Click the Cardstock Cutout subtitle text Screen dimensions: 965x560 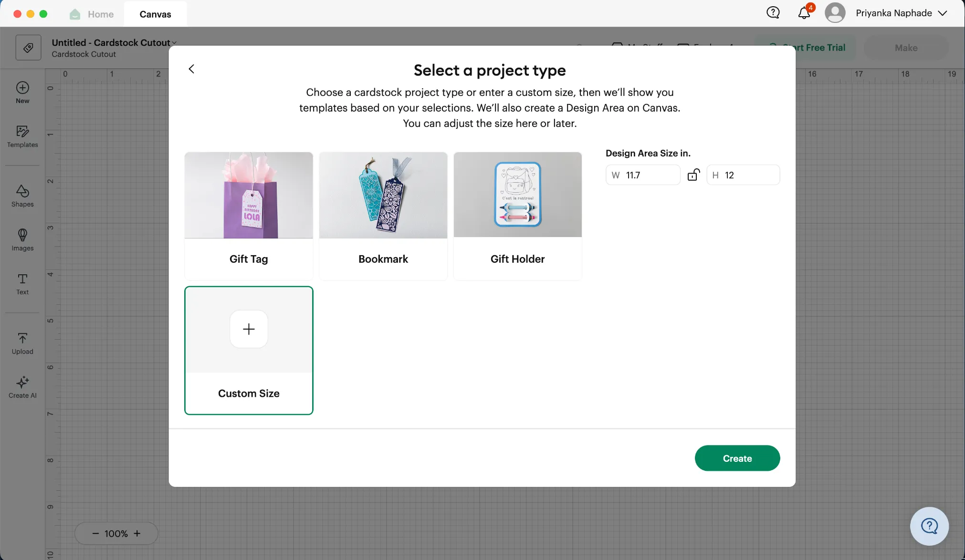tap(84, 54)
